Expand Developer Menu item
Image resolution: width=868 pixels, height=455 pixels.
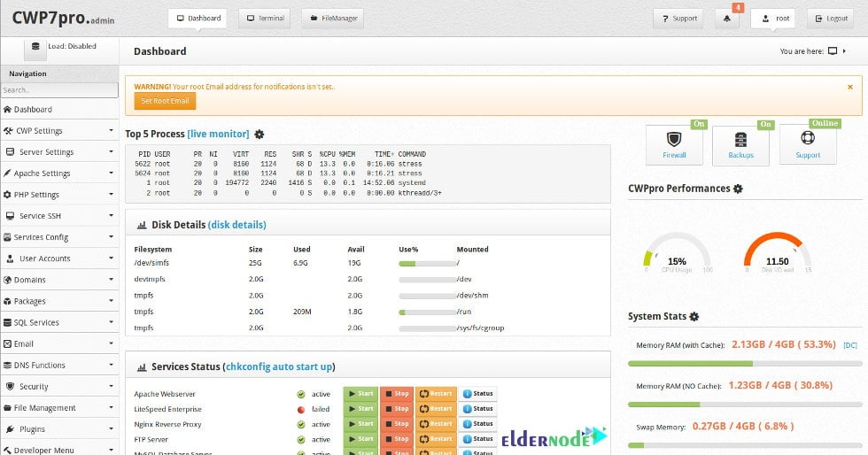click(x=60, y=449)
